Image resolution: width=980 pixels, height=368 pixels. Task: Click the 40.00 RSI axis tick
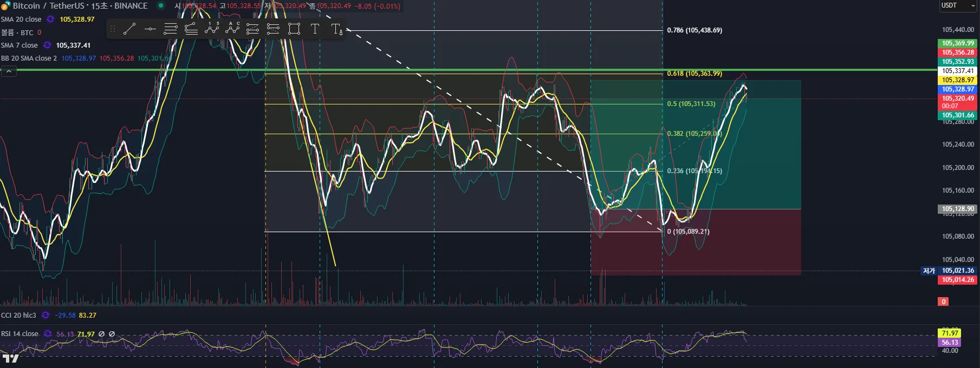pos(950,351)
